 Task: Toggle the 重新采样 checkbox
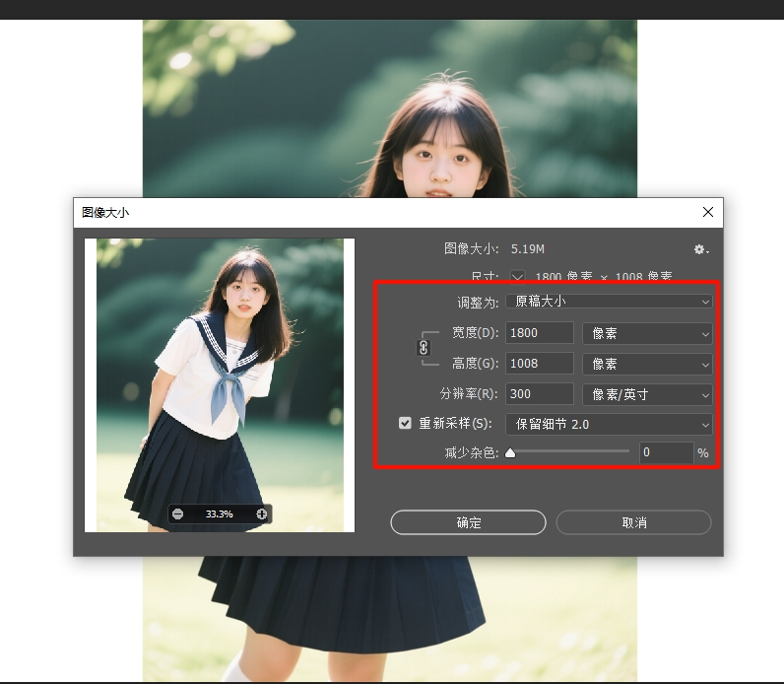tap(405, 423)
